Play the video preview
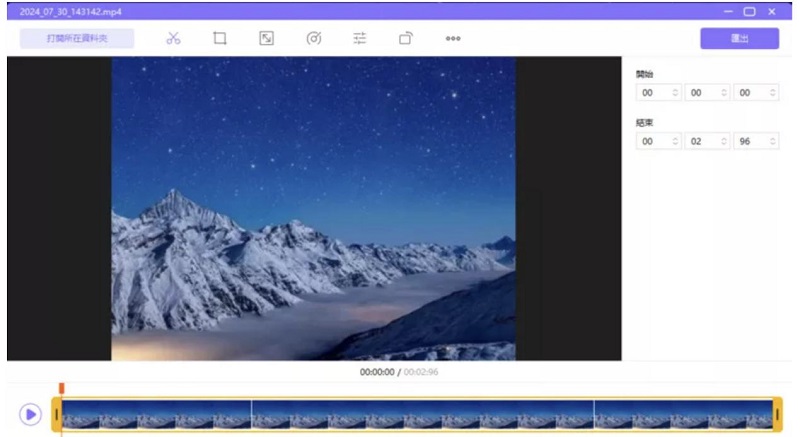The image size is (800, 437). tap(31, 414)
